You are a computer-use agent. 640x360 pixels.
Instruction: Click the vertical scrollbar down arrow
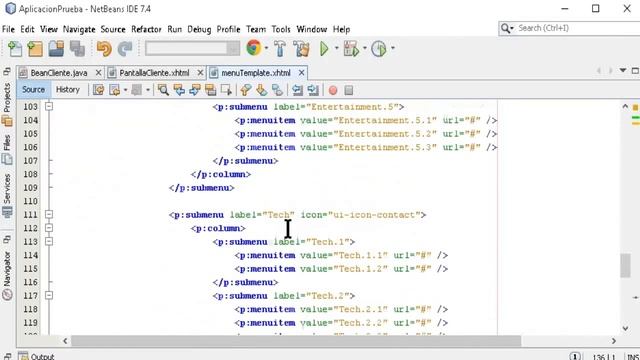[x=625, y=328]
